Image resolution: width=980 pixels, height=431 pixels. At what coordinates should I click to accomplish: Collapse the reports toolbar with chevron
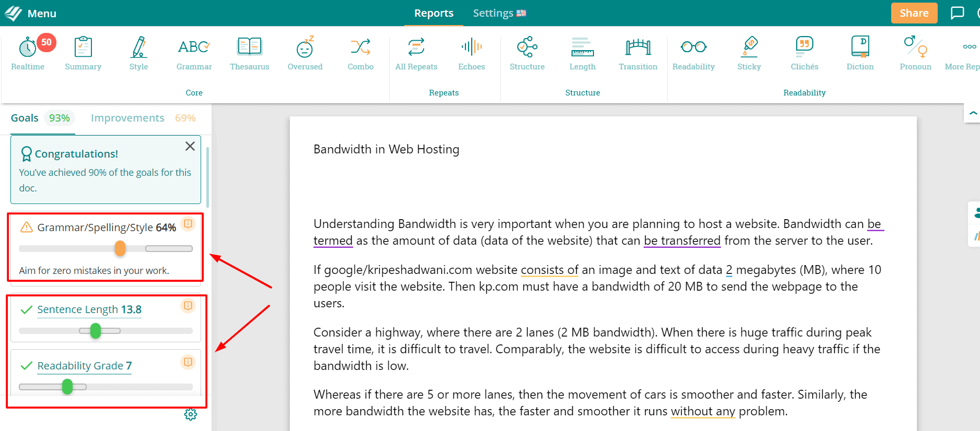click(973, 113)
